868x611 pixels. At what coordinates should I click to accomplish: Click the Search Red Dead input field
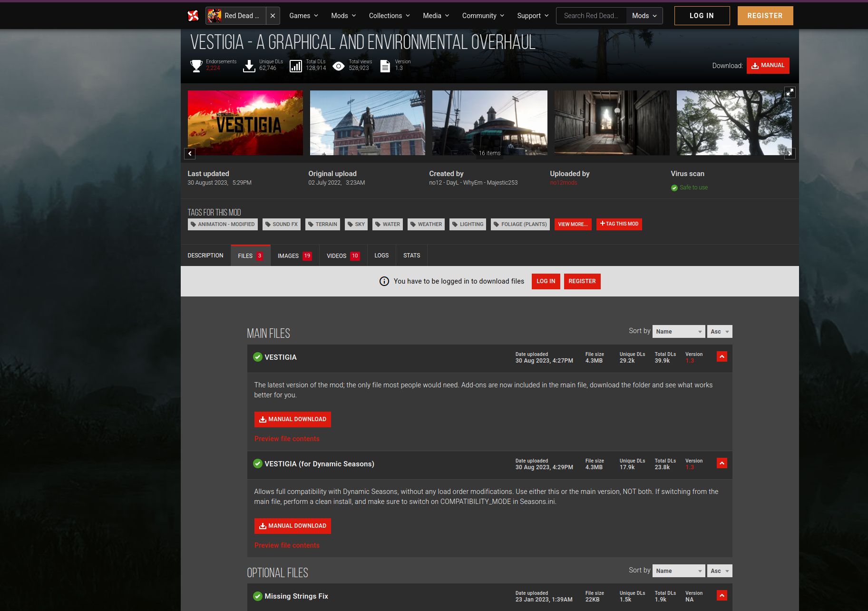click(591, 16)
